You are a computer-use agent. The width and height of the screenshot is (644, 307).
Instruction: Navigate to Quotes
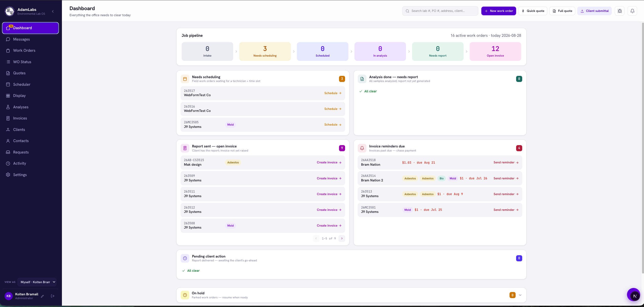[30, 73]
